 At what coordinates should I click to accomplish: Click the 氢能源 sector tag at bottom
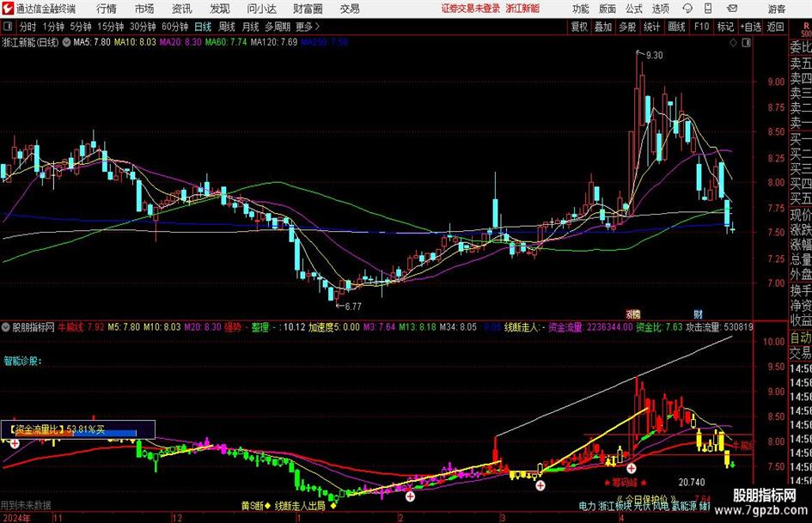click(684, 506)
